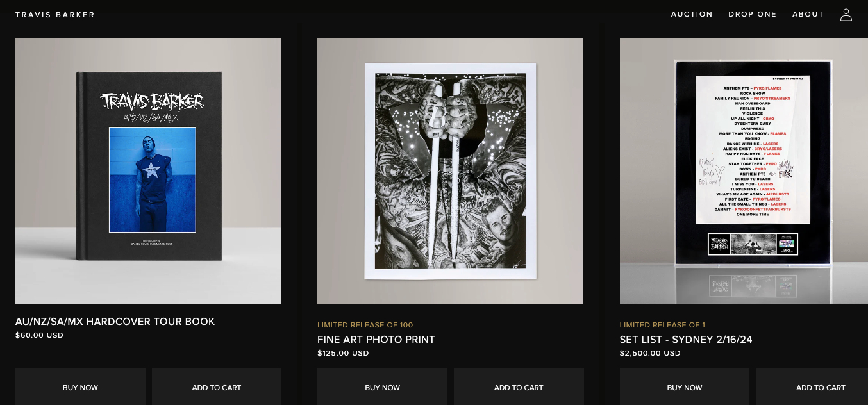
Task: Add the Sydney set list to cart
Action: coord(812,387)
